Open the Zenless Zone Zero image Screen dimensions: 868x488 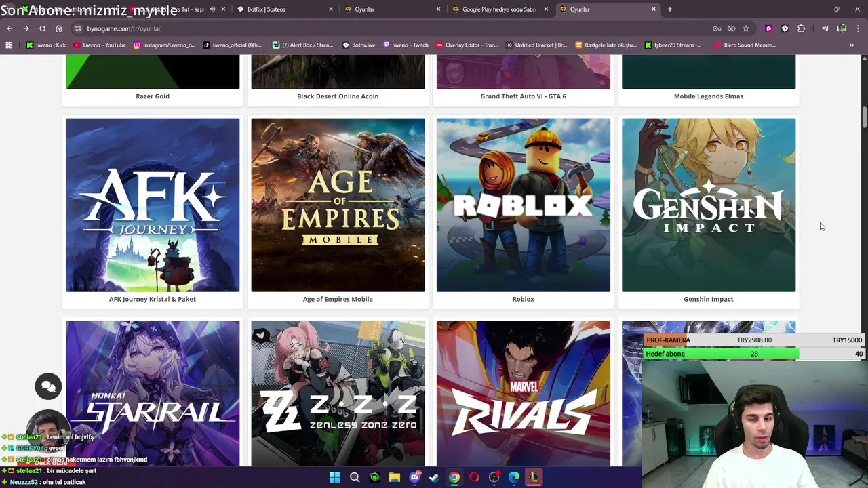click(338, 393)
